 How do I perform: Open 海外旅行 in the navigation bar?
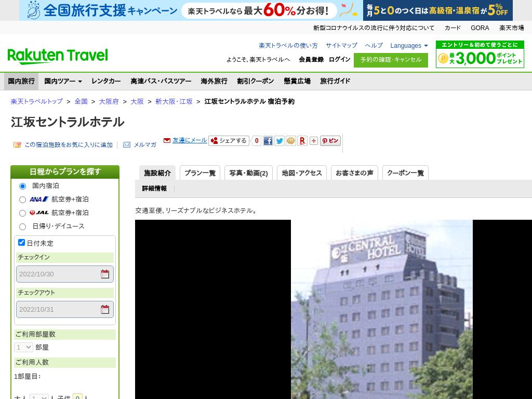click(x=214, y=81)
